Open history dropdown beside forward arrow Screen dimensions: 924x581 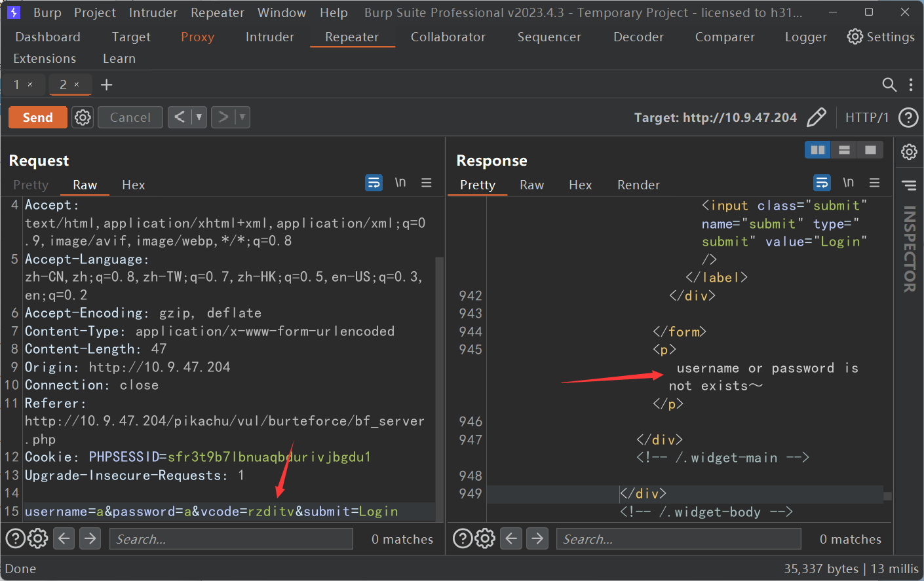point(242,117)
